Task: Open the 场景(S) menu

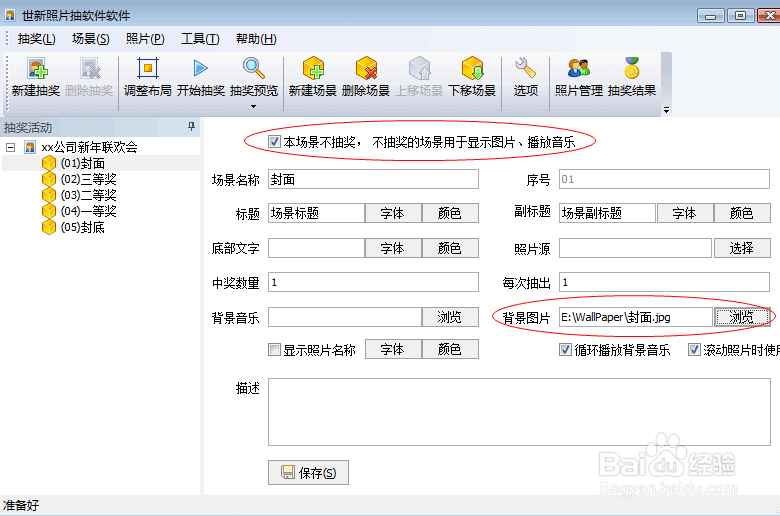Action: tap(91, 39)
